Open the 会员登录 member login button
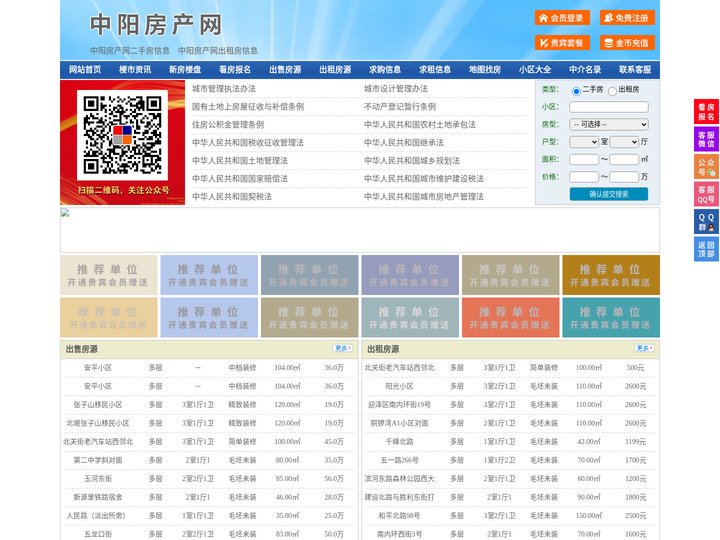 tap(562, 18)
